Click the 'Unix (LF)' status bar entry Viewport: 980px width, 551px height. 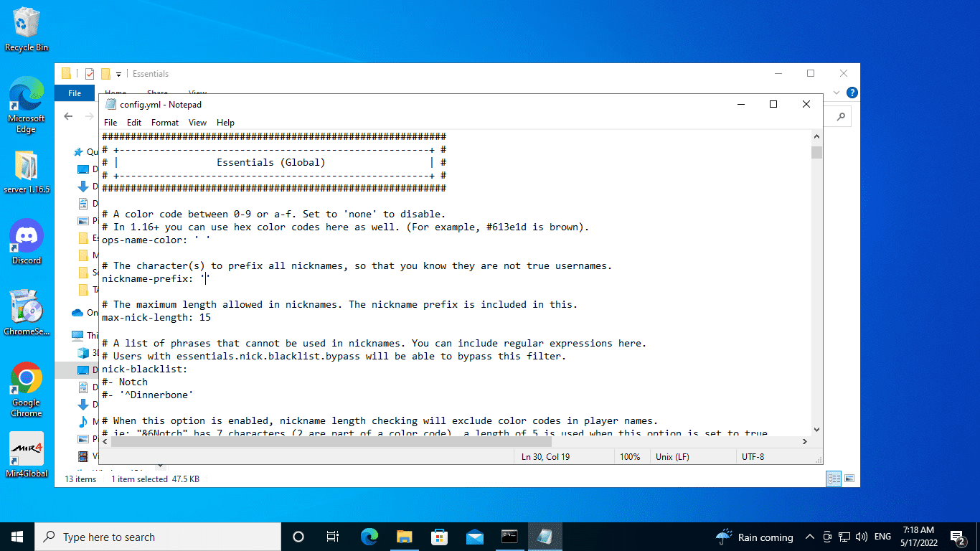(x=672, y=457)
